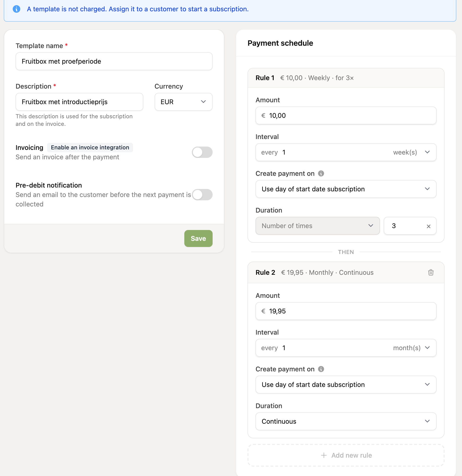Click the blue info icon in the banner
The width and height of the screenshot is (462, 476).
16,9
